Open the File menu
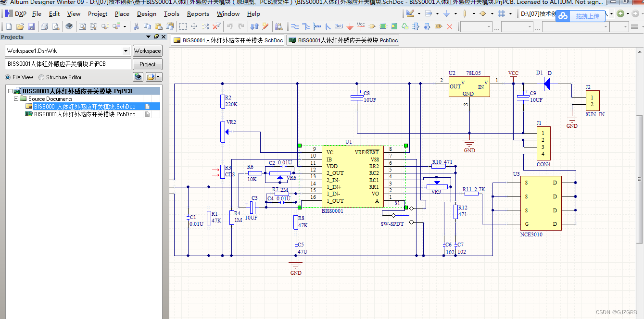Screen dimensions: 644x319 (37, 13)
